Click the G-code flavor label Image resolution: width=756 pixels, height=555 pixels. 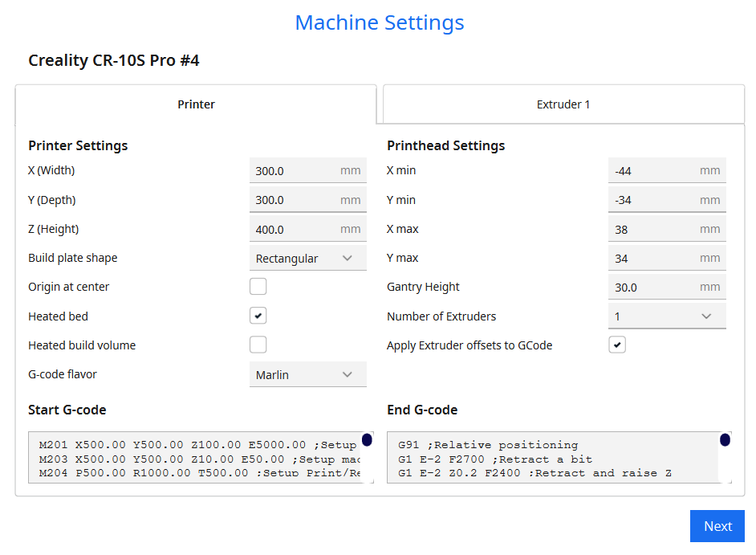click(x=63, y=374)
